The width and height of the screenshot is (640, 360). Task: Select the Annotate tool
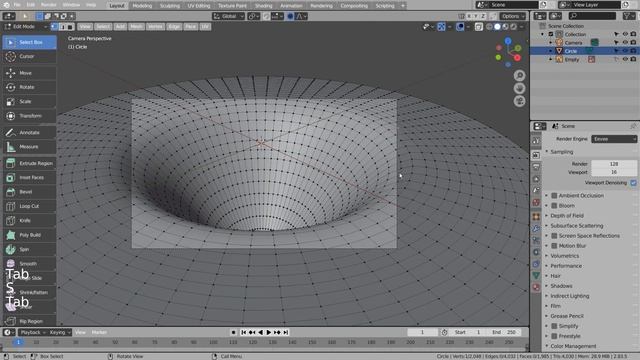point(29,132)
